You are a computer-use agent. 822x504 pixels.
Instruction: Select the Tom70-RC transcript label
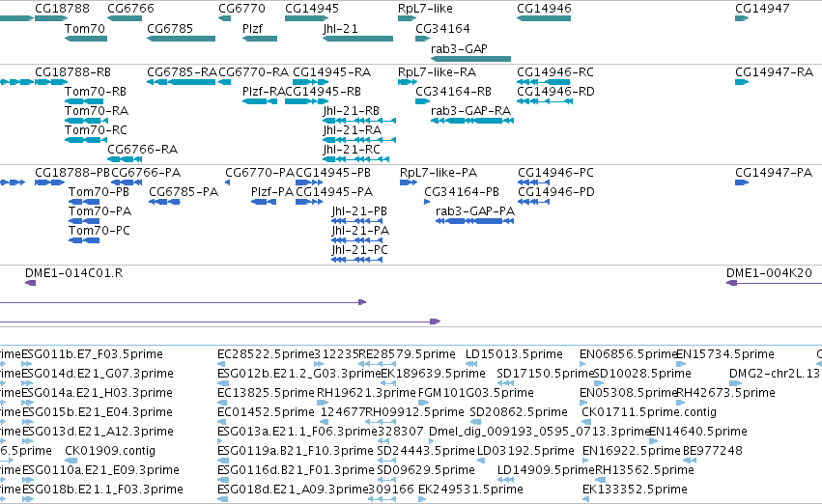(x=96, y=130)
